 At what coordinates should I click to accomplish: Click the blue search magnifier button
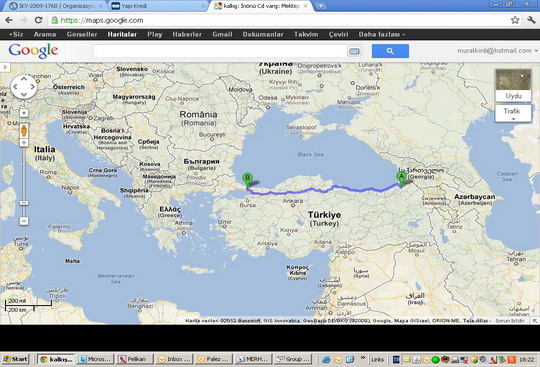[x=390, y=51]
